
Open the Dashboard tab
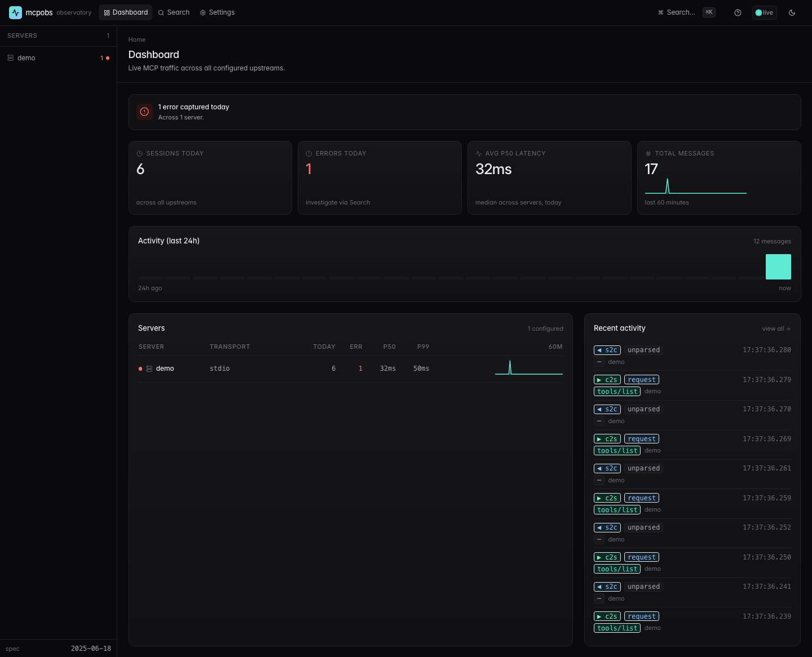pyautogui.click(x=126, y=12)
